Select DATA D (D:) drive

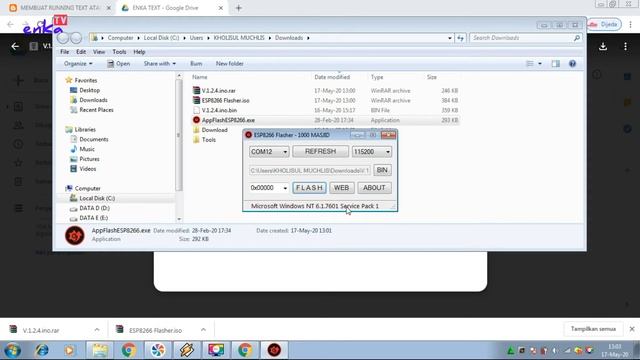94,208
